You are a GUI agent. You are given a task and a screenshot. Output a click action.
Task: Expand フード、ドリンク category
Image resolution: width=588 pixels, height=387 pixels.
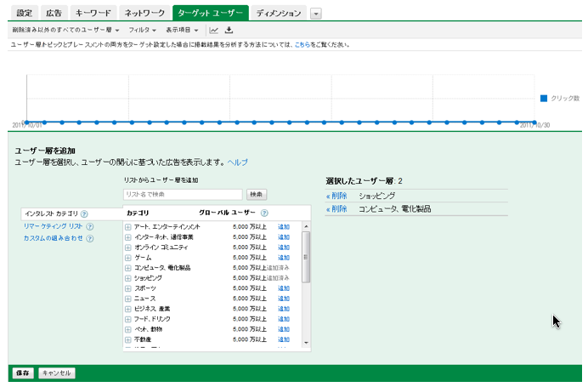pyautogui.click(x=127, y=319)
